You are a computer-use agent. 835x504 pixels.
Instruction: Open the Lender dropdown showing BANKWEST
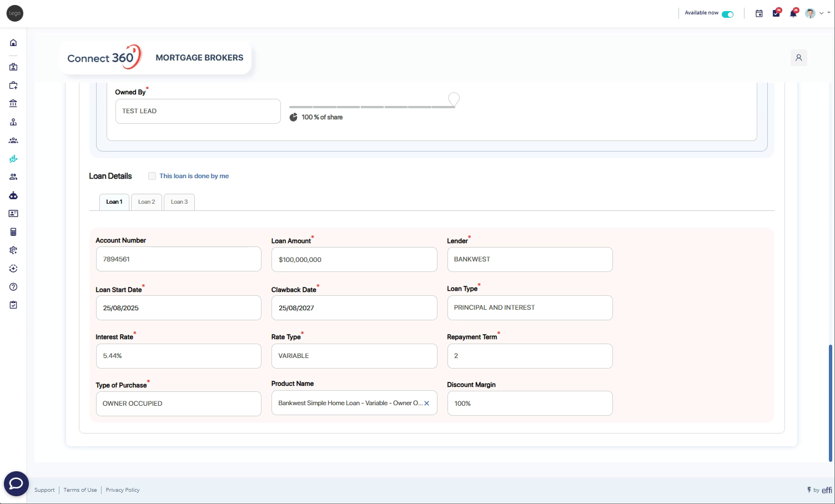pos(530,260)
